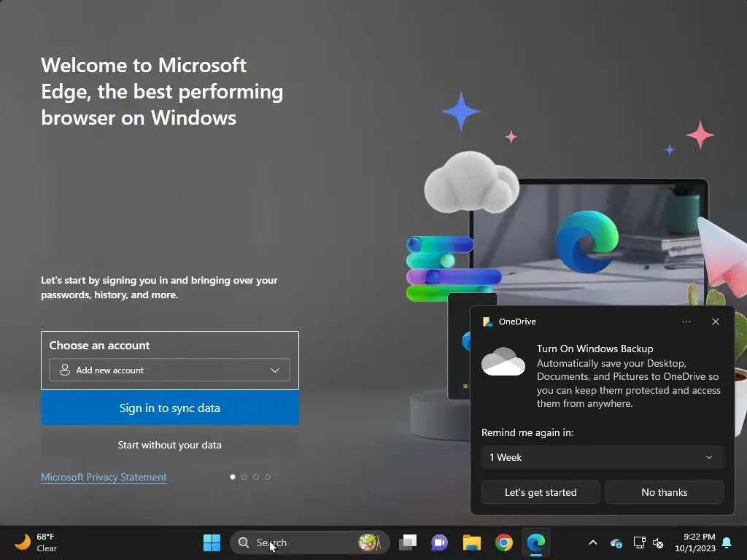Screen dimensions: 747x560
Task: Open the notification bell icon
Action: (727, 542)
